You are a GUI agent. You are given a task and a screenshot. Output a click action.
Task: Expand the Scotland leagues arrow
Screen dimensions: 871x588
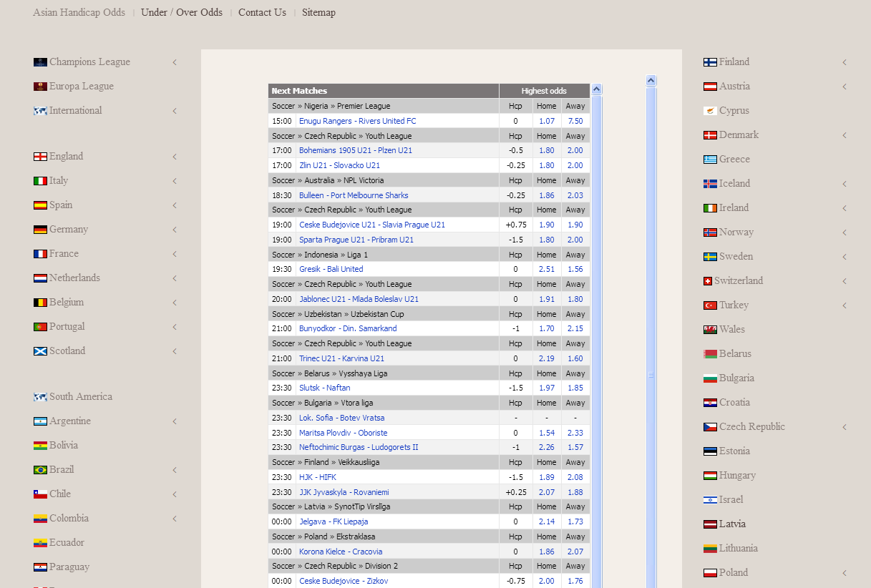coord(175,351)
